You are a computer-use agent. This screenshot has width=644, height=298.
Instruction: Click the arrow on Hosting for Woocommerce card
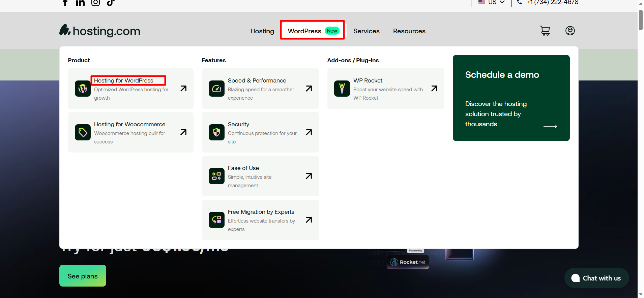[x=183, y=132]
